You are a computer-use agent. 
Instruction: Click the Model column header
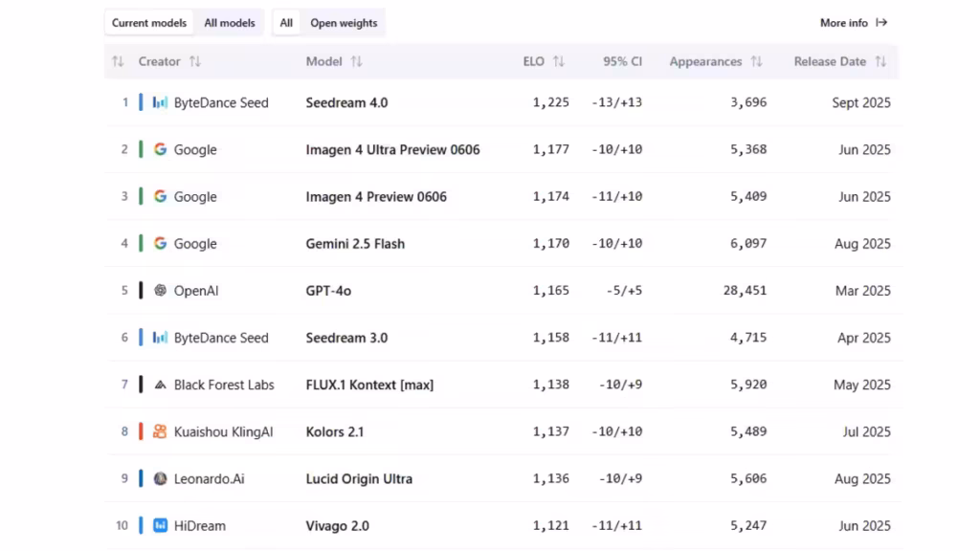point(323,61)
